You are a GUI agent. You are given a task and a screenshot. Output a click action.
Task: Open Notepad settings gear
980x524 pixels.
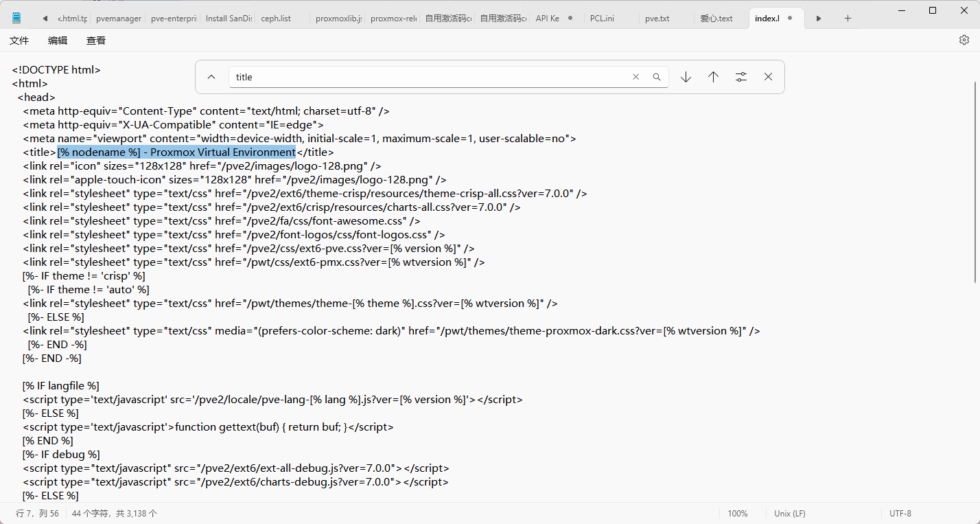click(964, 41)
